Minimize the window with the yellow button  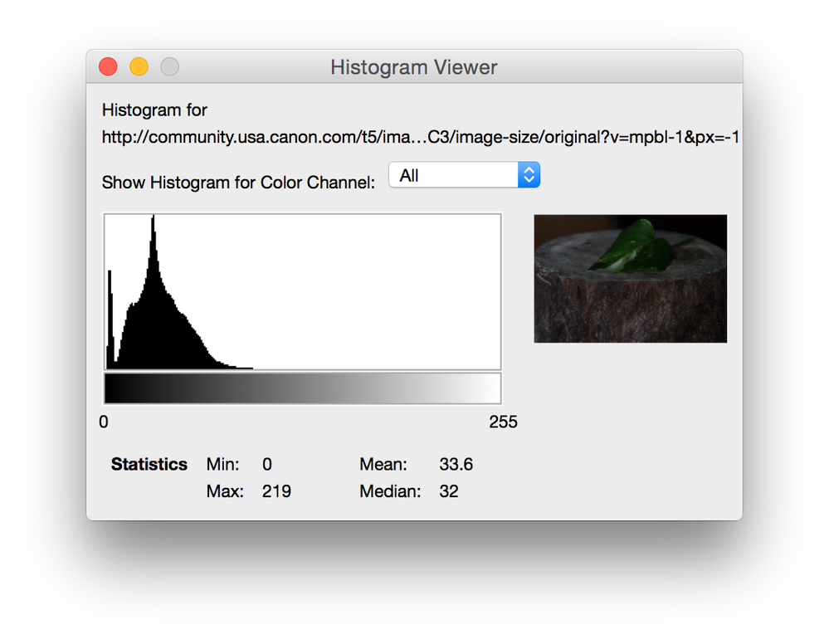(x=139, y=66)
